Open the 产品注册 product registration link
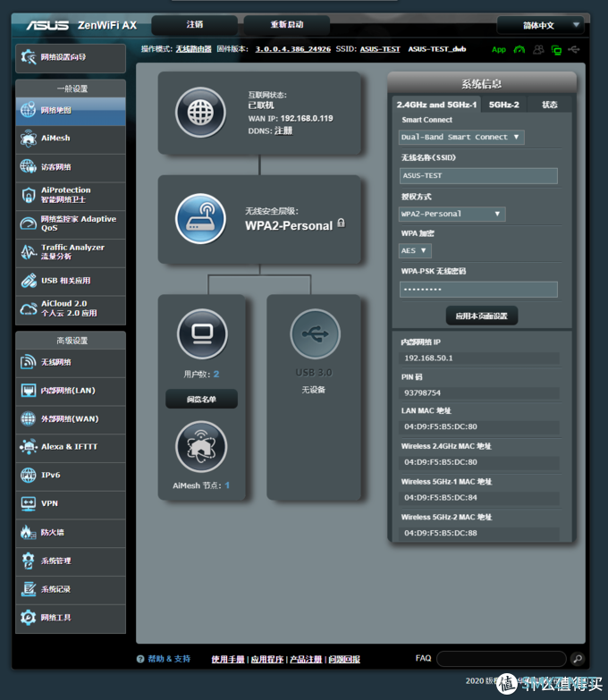The height and width of the screenshot is (700, 608). click(306, 659)
